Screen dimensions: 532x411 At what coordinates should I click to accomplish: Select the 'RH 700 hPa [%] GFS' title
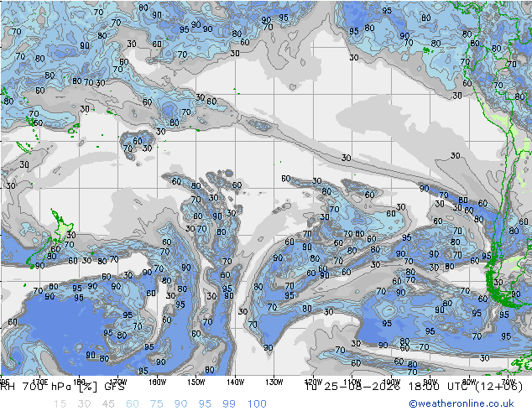tap(63, 386)
